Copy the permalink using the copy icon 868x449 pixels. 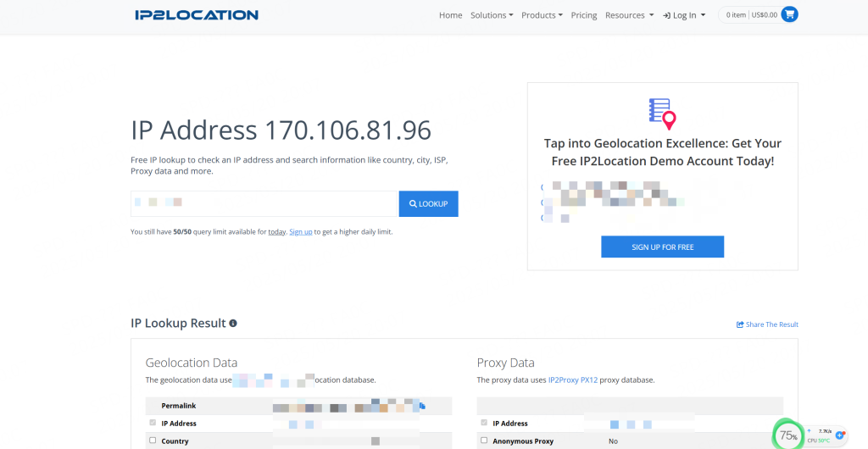click(x=422, y=407)
